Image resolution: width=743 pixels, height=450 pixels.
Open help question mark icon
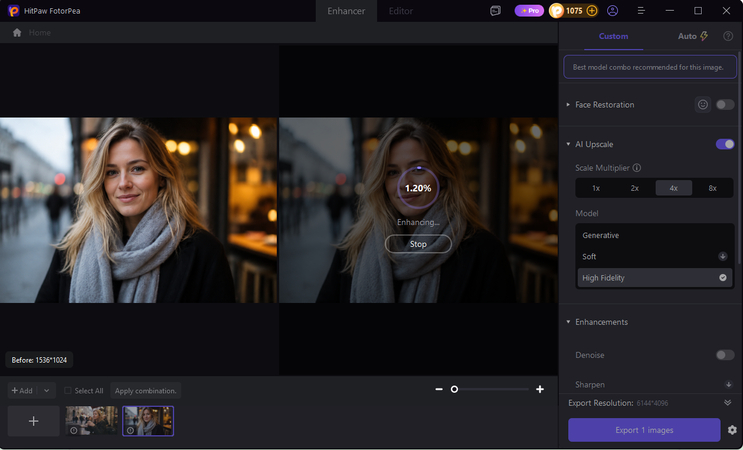(x=728, y=36)
